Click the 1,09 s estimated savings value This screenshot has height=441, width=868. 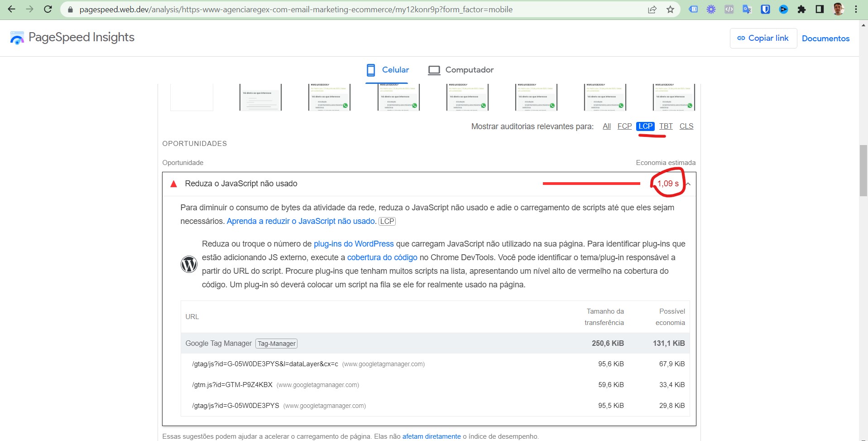coord(668,184)
